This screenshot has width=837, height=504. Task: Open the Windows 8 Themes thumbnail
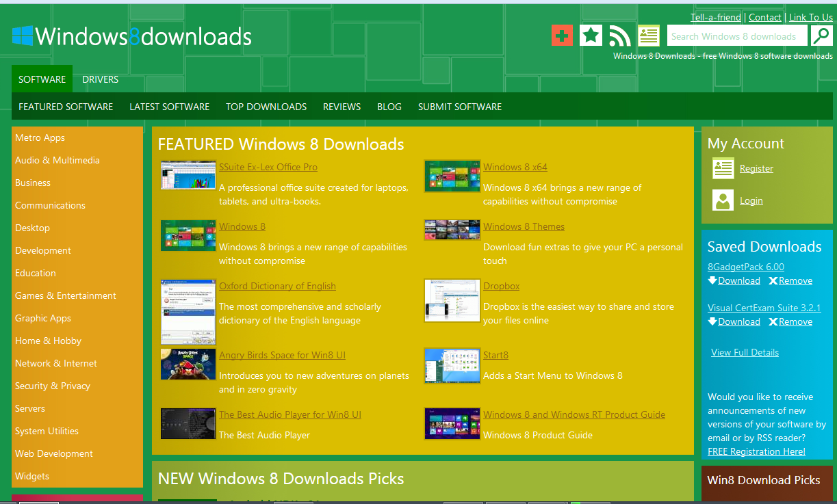pos(452,230)
